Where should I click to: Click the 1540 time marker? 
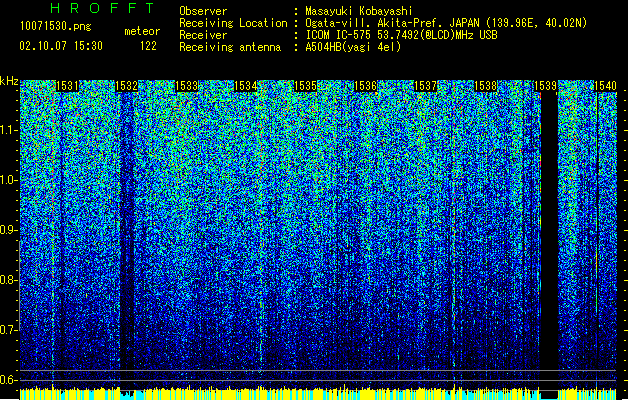click(x=605, y=86)
